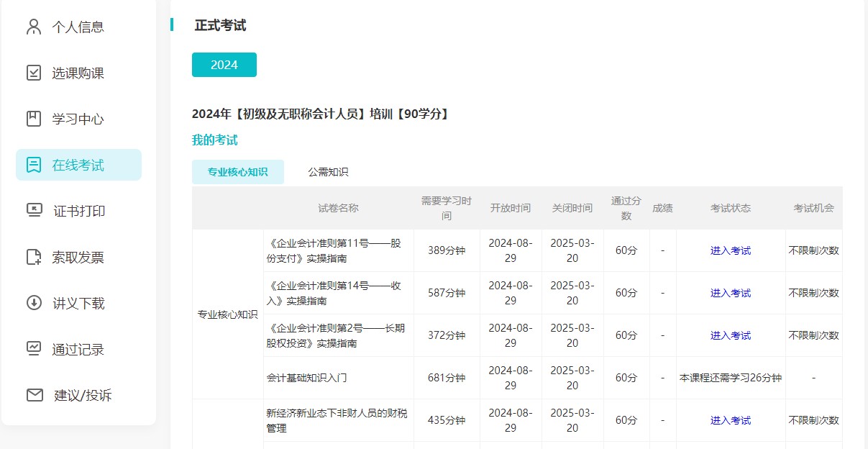This screenshot has width=868, height=449.
Task: Open 学习中心 from the sidebar
Action: (x=78, y=119)
